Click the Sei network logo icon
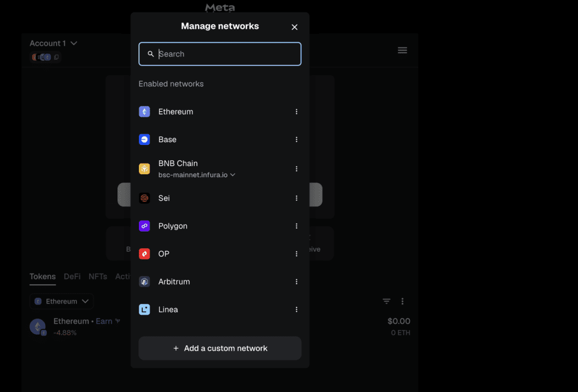Image resolution: width=578 pixels, height=392 pixels. coord(144,198)
